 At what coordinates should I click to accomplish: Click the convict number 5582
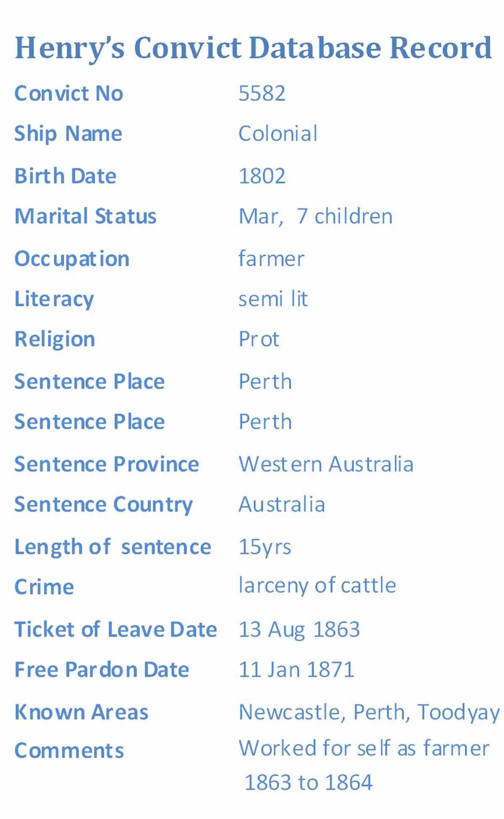tap(262, 93)
